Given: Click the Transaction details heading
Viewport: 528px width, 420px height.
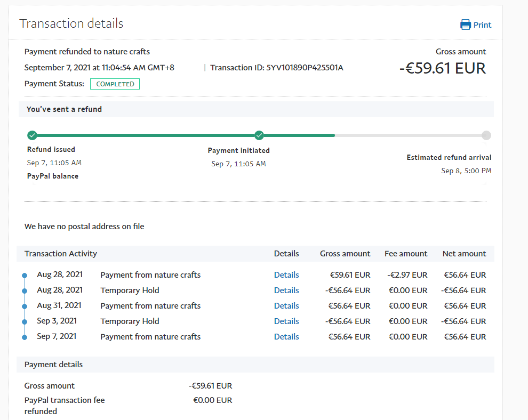Looking at the screenshot, I should click(71, 23).
